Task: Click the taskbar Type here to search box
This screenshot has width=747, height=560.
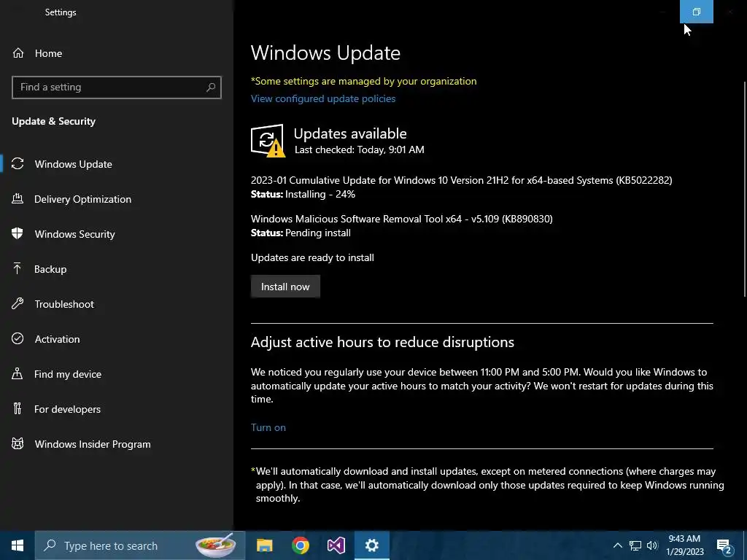Action: click(140, 545)
